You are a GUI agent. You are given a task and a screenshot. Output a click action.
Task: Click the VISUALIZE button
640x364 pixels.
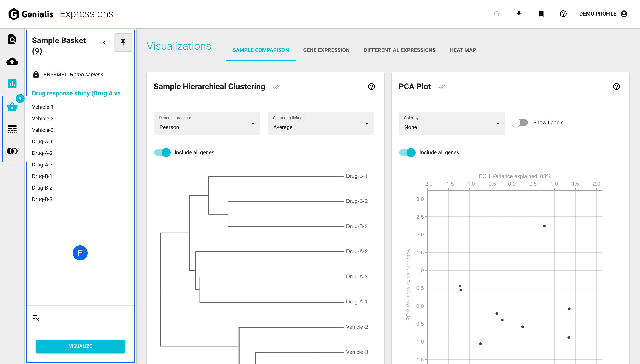click(80, 346)
